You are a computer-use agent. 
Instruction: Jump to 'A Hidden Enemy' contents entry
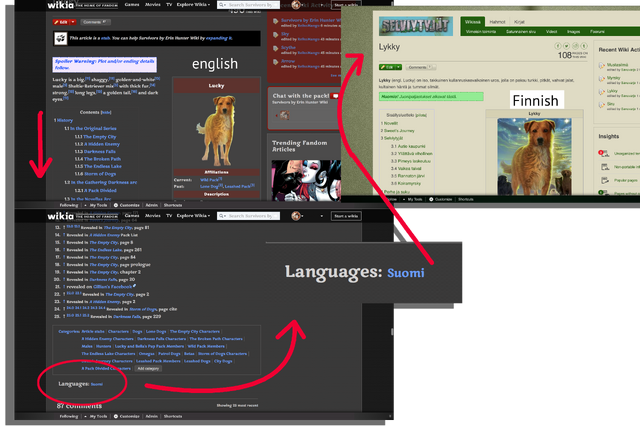[101, 144]
